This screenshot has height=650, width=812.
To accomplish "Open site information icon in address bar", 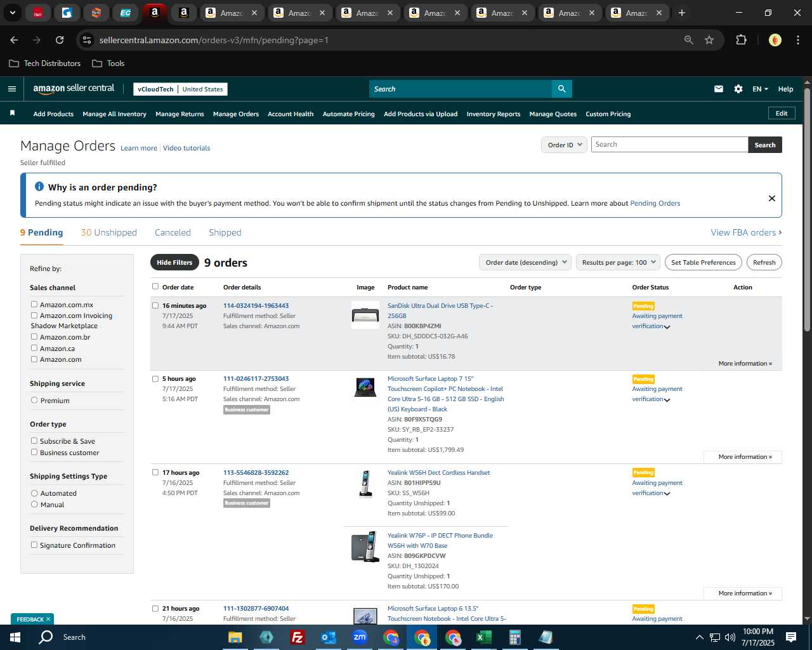I will click(87, 40).
